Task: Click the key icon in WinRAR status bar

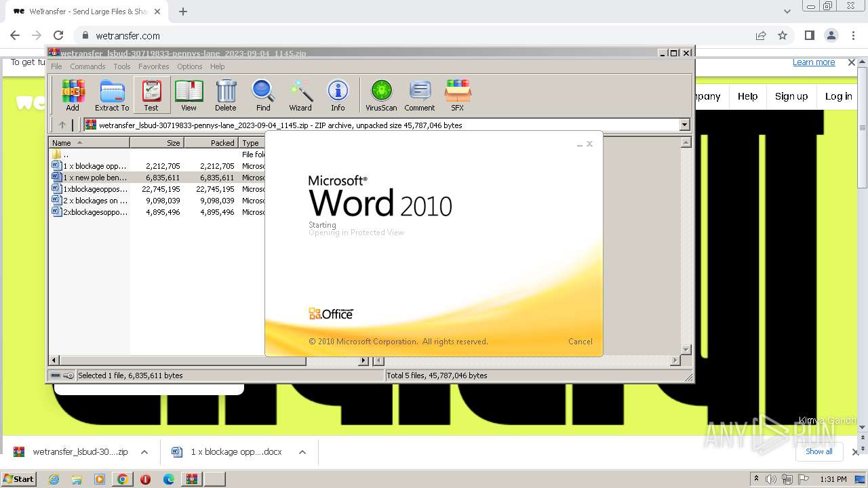Action: point(68,375)
